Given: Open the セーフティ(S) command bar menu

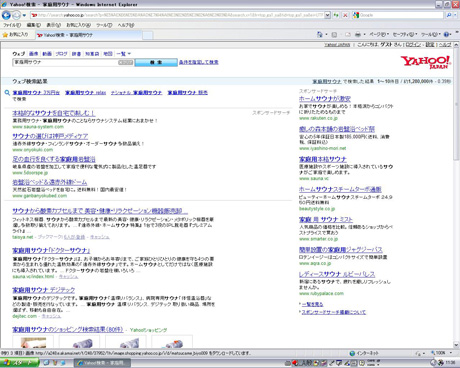Looking at the screenshot, I should point(405,34).
